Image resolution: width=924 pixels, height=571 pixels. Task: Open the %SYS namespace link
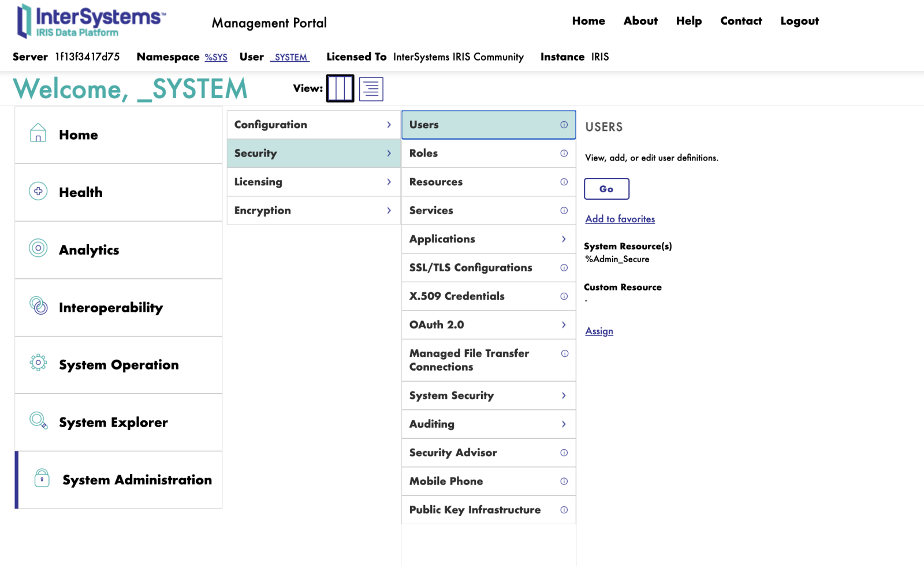tap(216, 57)
